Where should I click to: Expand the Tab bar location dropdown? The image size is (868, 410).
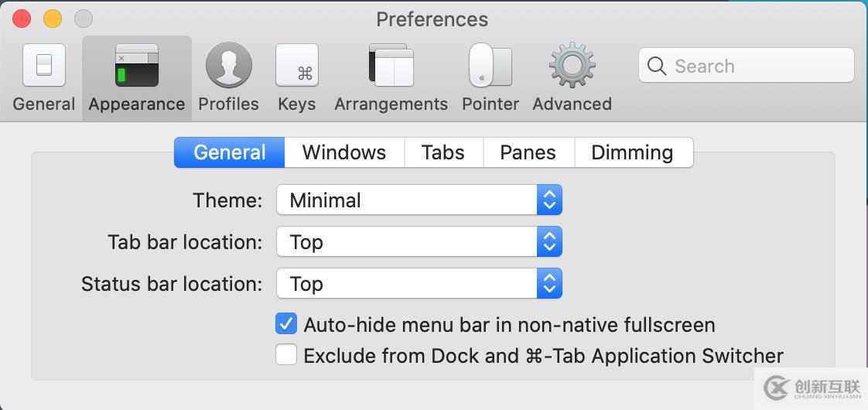pos(419,242)
